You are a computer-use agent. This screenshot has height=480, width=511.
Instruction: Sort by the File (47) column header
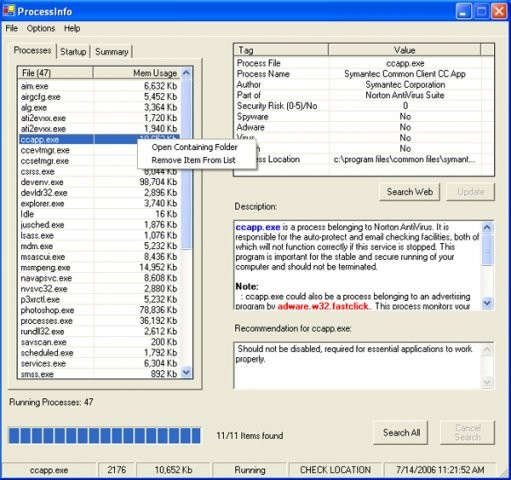point(56,73)
